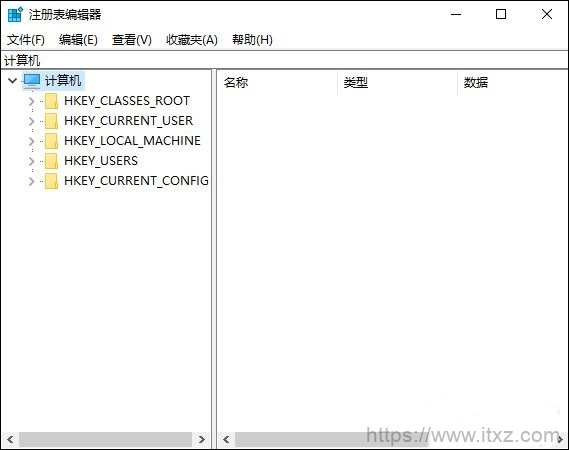569x450 pixels.
Task: Click the HKEY_USERS folder icon
Action: tap(51, 161)
